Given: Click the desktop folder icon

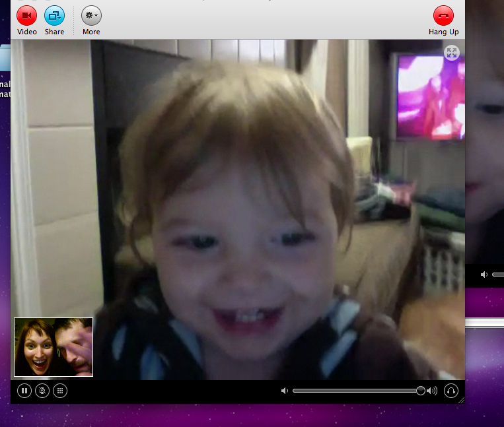Looking at the screenshot, I should coord(5,58).
